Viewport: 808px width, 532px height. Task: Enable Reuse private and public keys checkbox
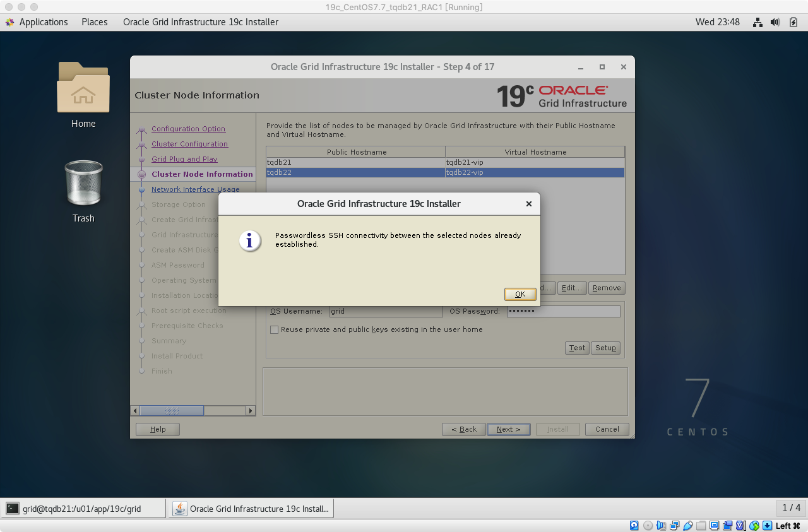pos(274,329)
